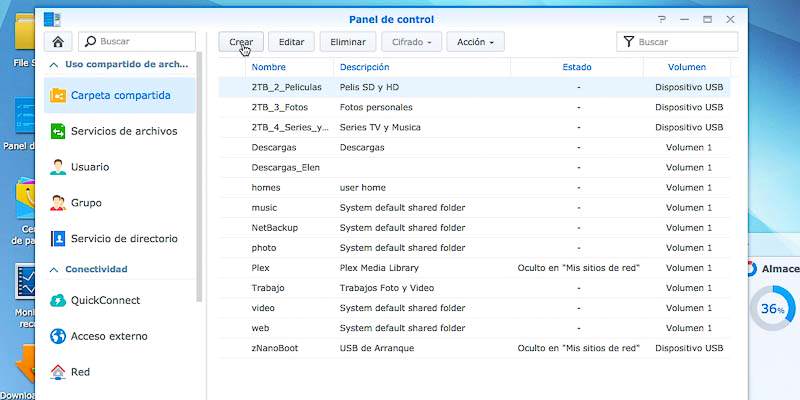Screen dimensions: 800x400
Task: Click user home description text
Action: coord(363,187)
